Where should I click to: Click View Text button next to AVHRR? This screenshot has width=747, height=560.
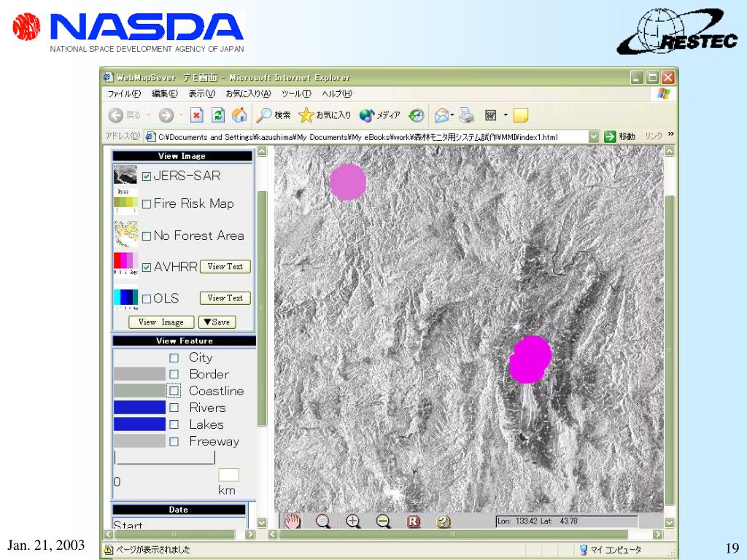pyautogui.click(x=225, y=267)
